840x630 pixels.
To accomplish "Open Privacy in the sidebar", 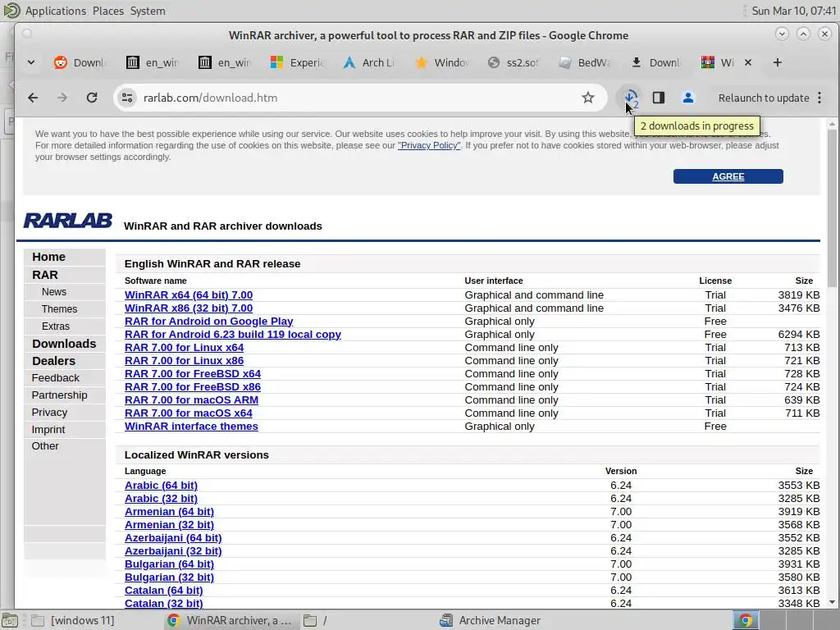I will (49, 412).
